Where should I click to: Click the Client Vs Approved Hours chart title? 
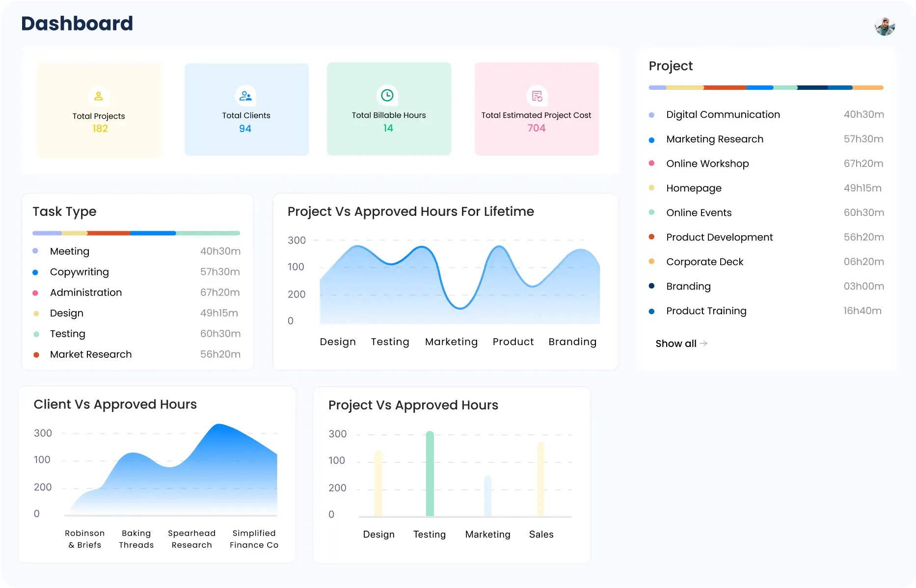click(115, 404)
